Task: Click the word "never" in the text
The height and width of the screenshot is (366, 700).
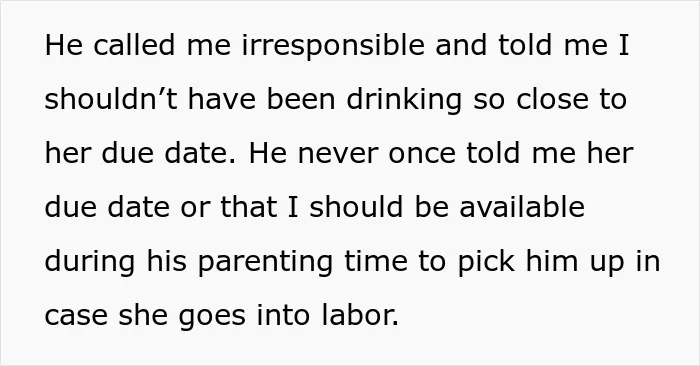Action: pos(338,154)
